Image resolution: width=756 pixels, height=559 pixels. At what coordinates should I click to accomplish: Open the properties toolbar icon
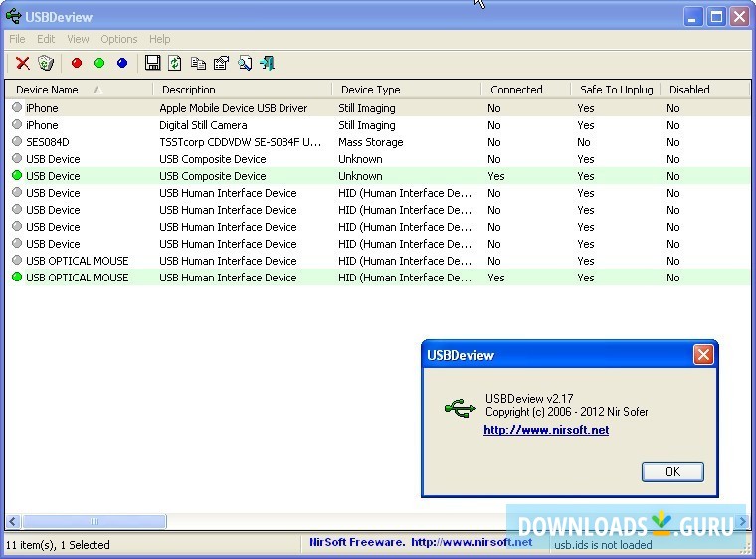coord(221,63)
